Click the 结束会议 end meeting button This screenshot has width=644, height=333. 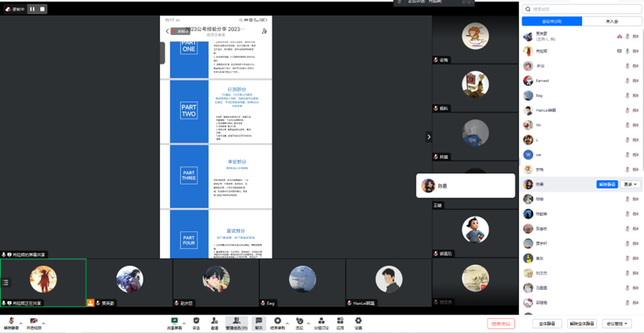point(501,324)
